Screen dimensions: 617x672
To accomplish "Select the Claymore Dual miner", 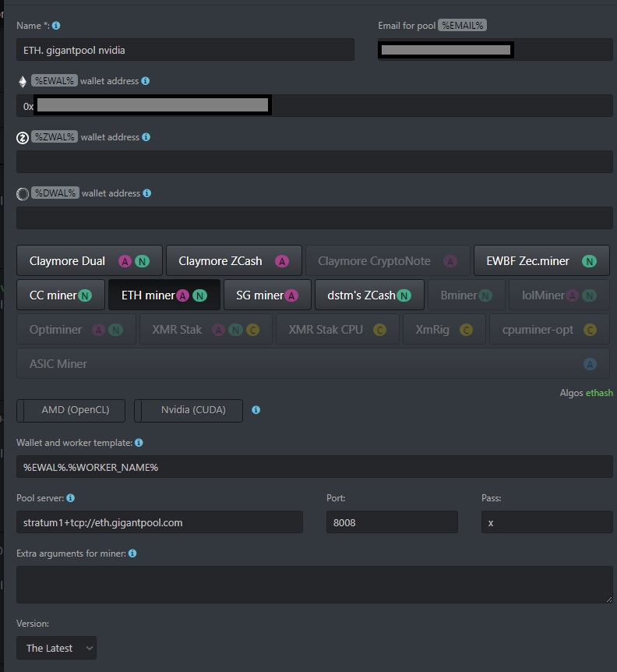I will coord(89,261).
